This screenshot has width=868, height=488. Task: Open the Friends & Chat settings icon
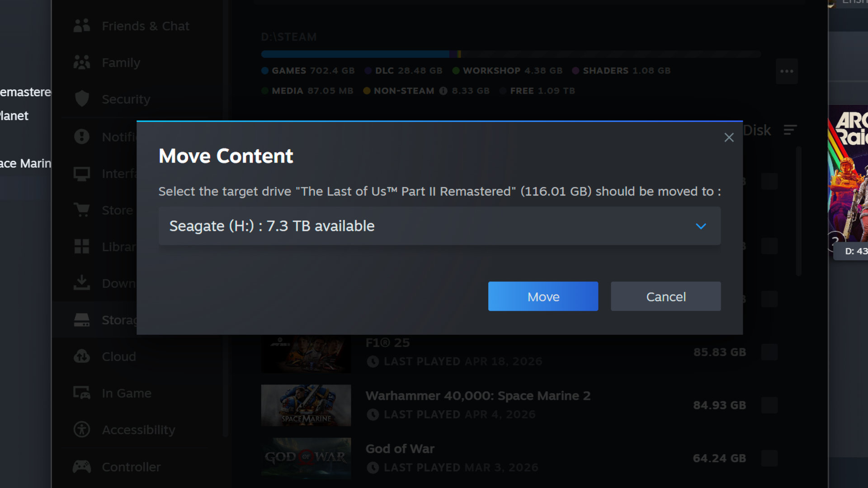click(82, 26)
